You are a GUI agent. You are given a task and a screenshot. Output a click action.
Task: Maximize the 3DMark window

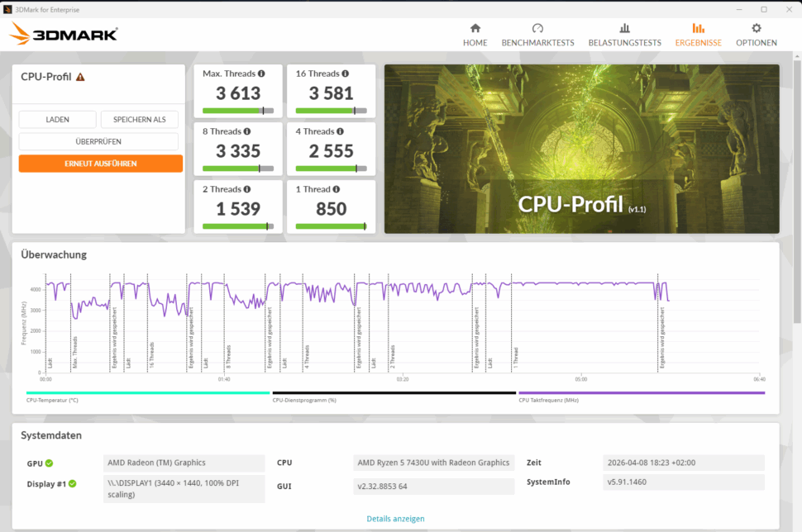coord(764,9)
